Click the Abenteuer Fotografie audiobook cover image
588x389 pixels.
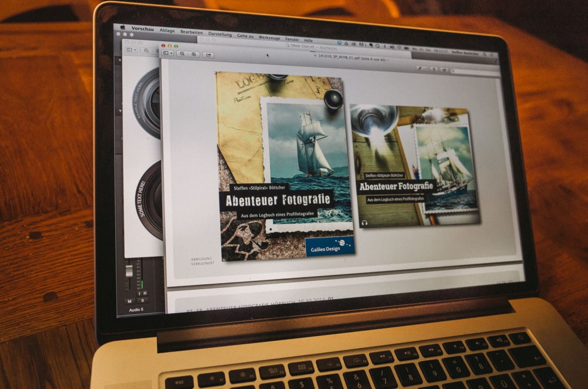pyautogui.click(x=415, y=165)
